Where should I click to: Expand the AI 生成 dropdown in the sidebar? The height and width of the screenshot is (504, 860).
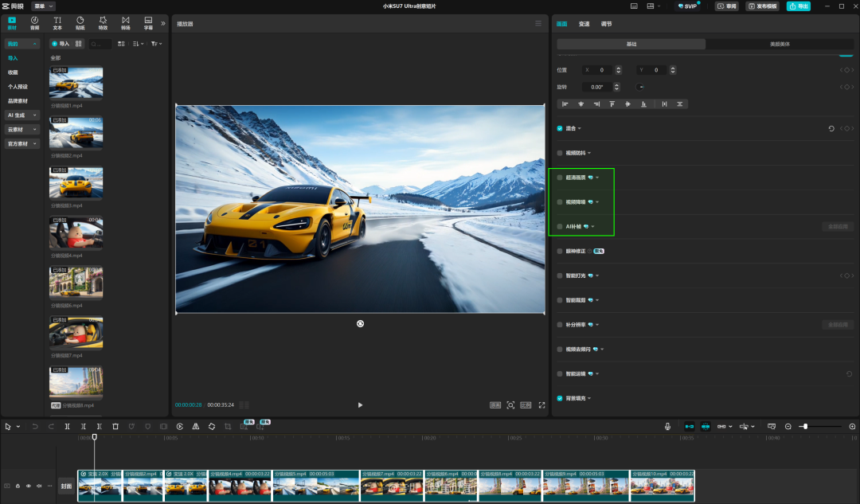[21, 115]
